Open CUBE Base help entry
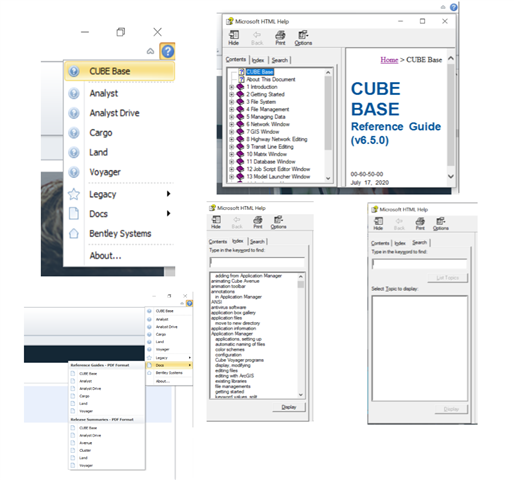This screenshot has height=480, width=514. click(119, 71)
